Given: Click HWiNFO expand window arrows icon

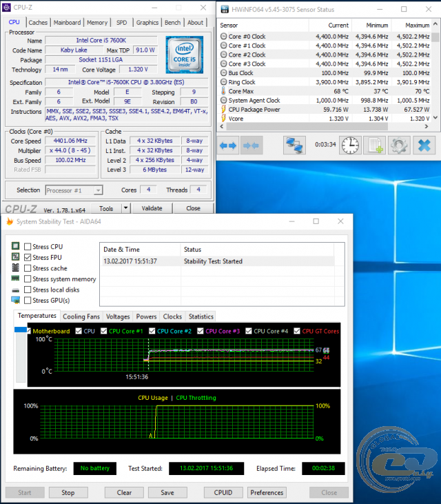Looking at the screenshot, I should 228,145.
